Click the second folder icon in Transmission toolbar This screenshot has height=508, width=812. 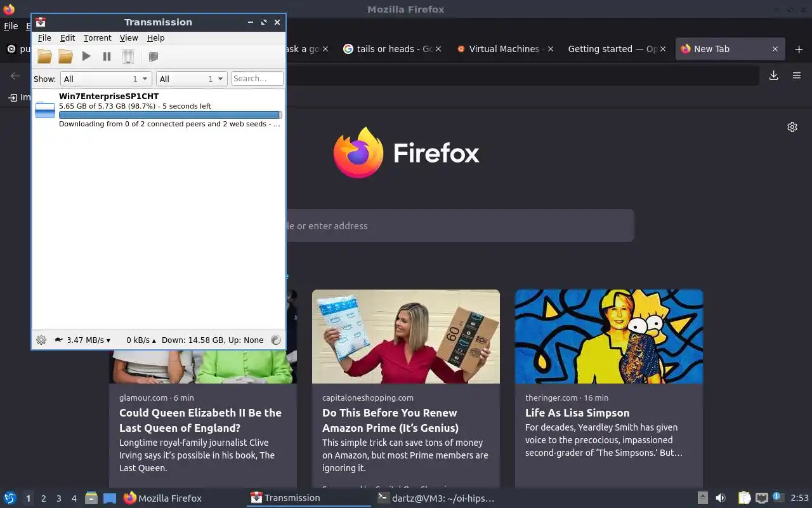tap(65, 57)
